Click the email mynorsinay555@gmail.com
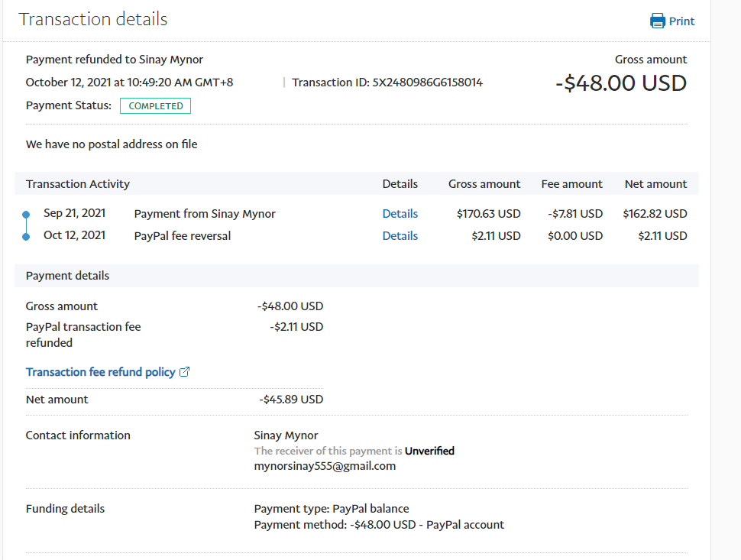 325,466
